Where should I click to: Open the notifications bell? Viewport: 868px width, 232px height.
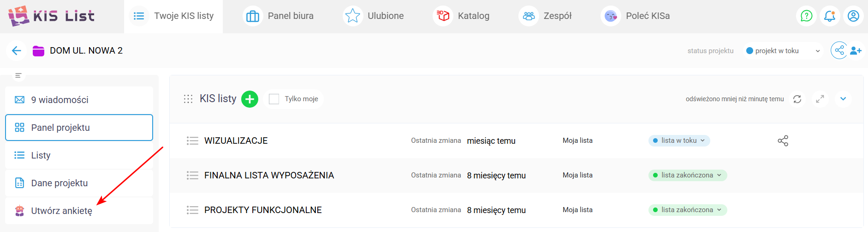(830, 16)
